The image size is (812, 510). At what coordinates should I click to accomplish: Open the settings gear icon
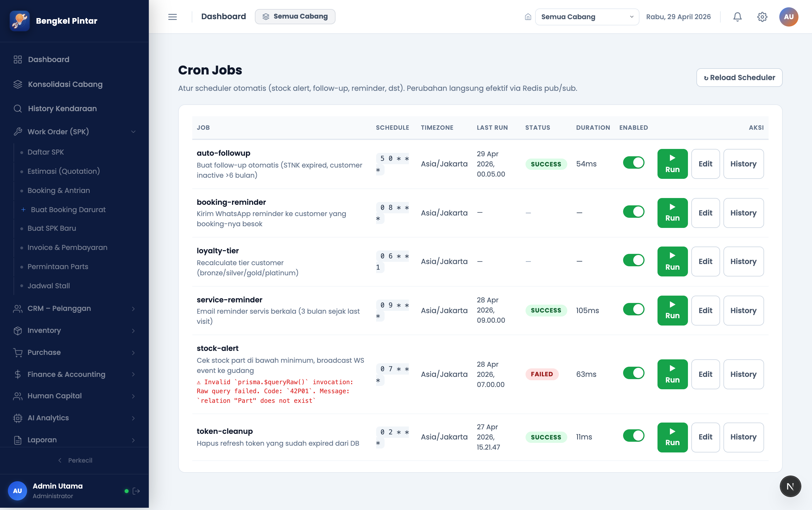(x=762, y=17)
